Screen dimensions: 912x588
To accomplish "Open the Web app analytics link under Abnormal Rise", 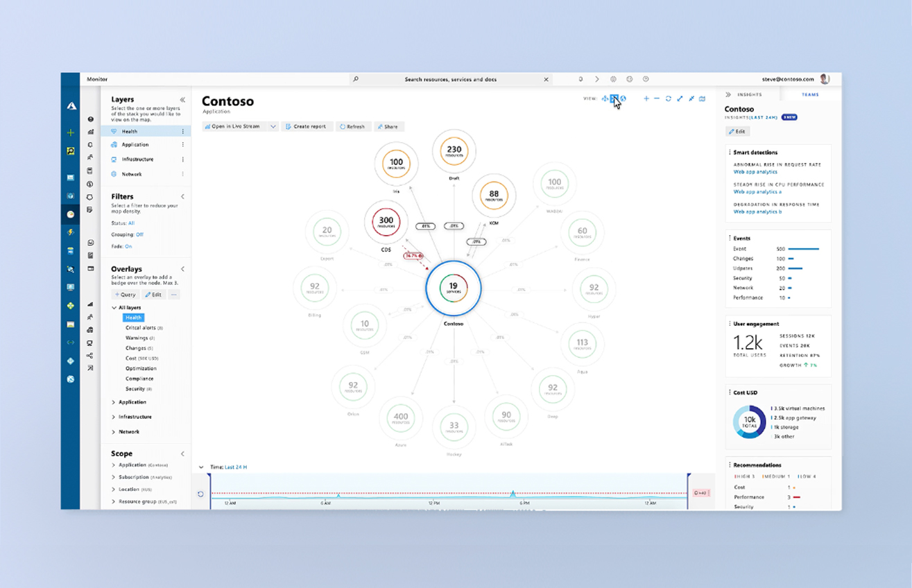I will 755,172.
